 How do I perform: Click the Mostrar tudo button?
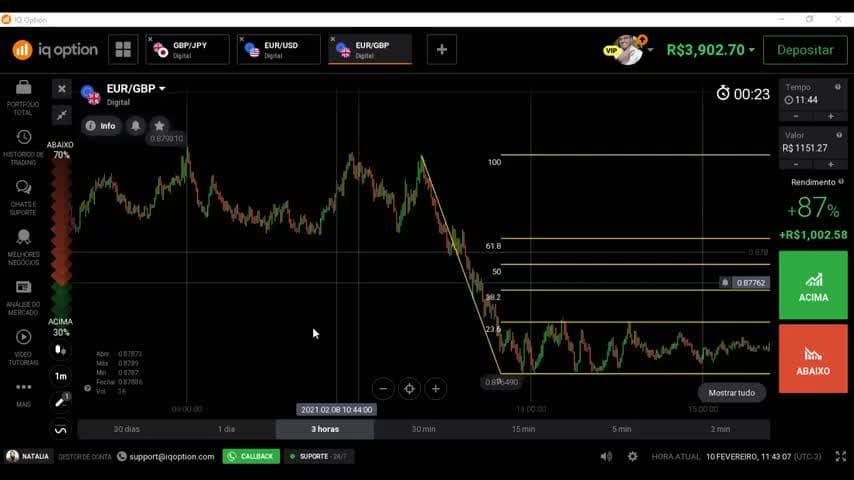coord(731,393)
